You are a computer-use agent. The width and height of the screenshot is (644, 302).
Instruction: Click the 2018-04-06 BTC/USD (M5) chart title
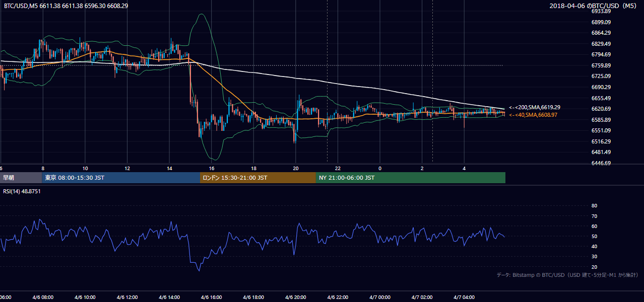(x=594, y=6)
